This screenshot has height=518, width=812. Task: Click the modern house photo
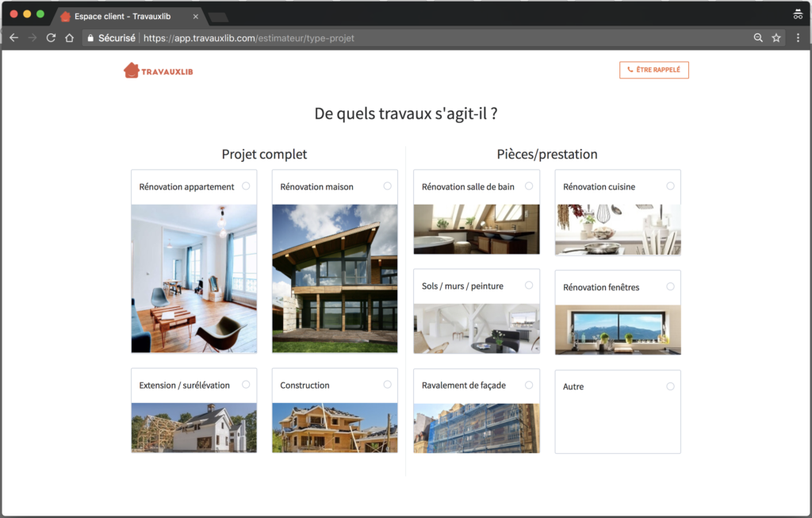(x=335, y=278)
